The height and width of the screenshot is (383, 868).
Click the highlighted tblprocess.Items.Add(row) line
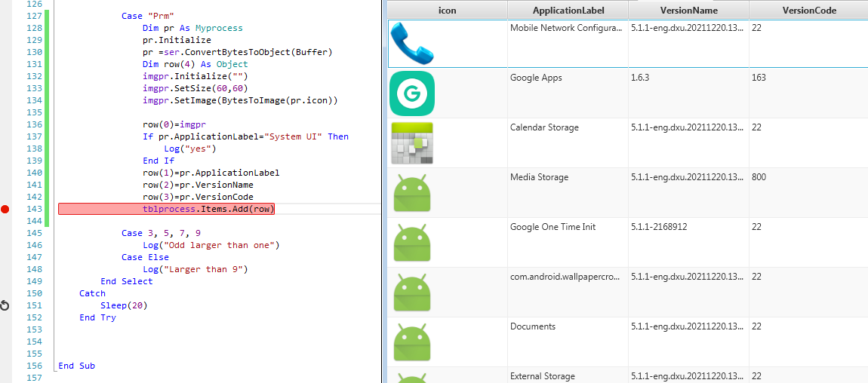208,209
